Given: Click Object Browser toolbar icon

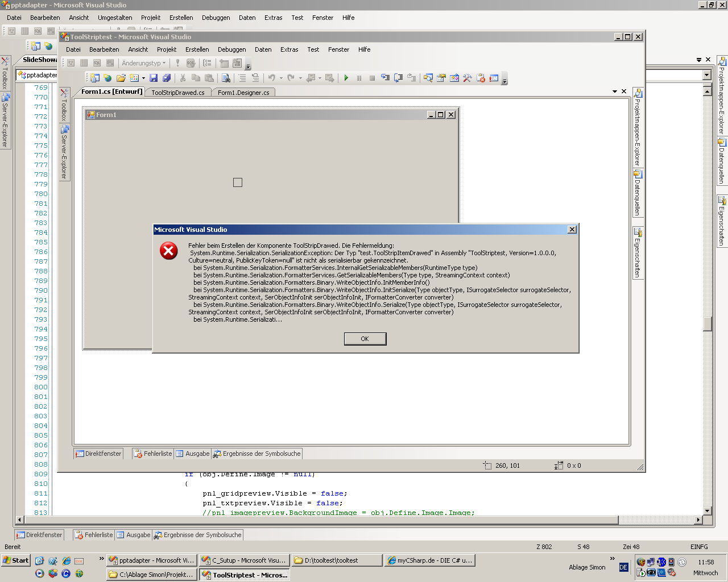Looking at the screenshot, I should coord(454,78).
